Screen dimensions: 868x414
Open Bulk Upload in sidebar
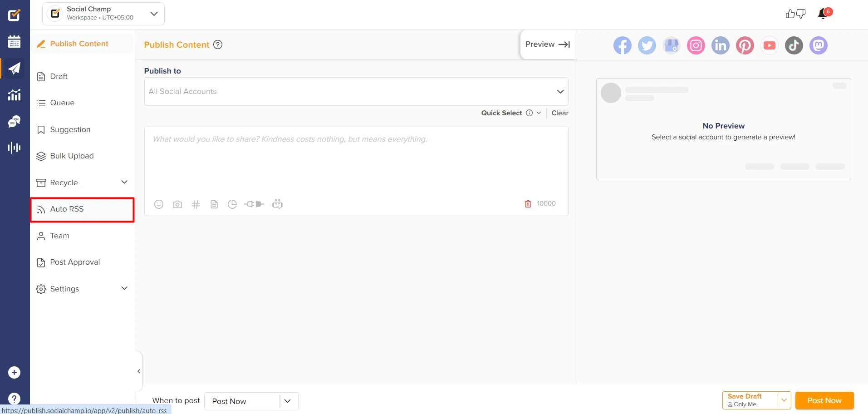82,156
